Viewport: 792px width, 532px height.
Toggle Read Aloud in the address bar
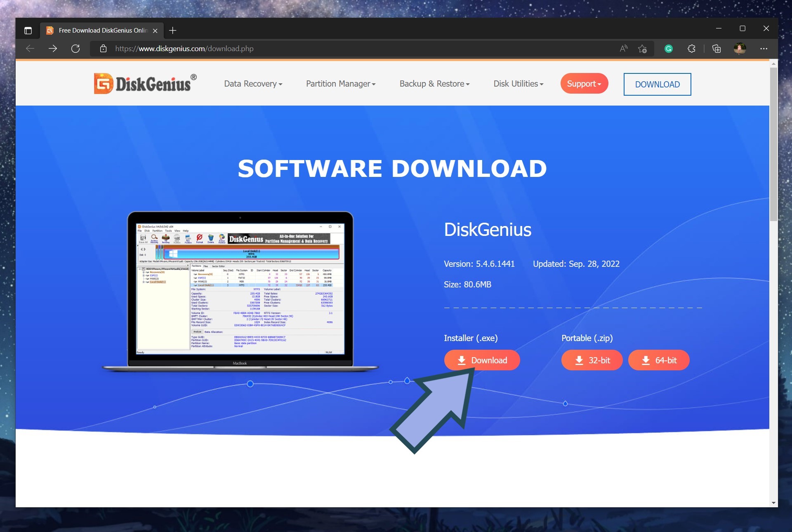(624, 49)
